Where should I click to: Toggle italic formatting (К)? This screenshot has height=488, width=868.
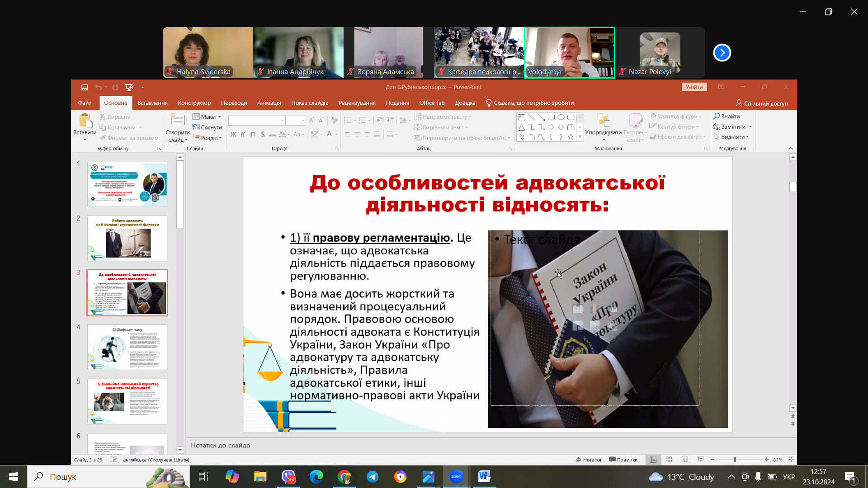coord(243,134)
